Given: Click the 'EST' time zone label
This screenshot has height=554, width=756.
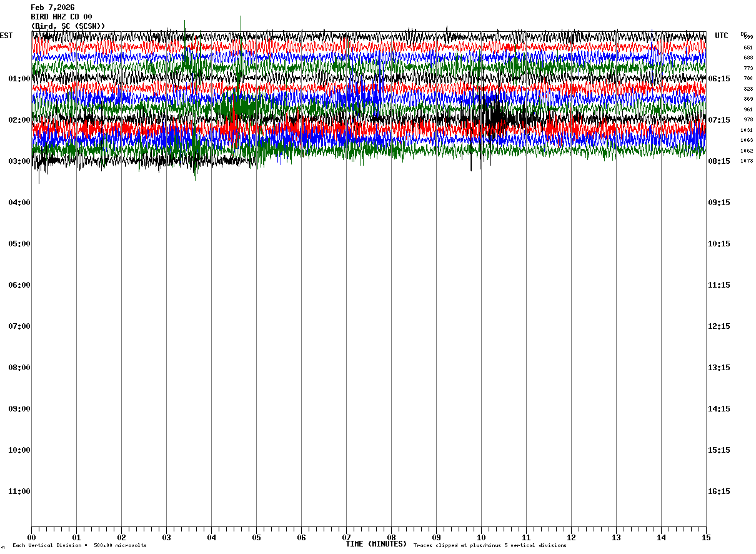Looking at the screenshot, I should point(6,36).
